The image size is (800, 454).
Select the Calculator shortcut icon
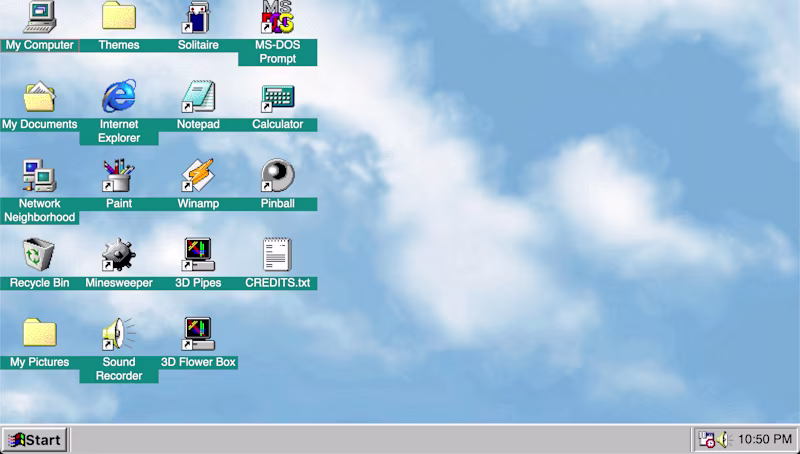click(278, 98)
